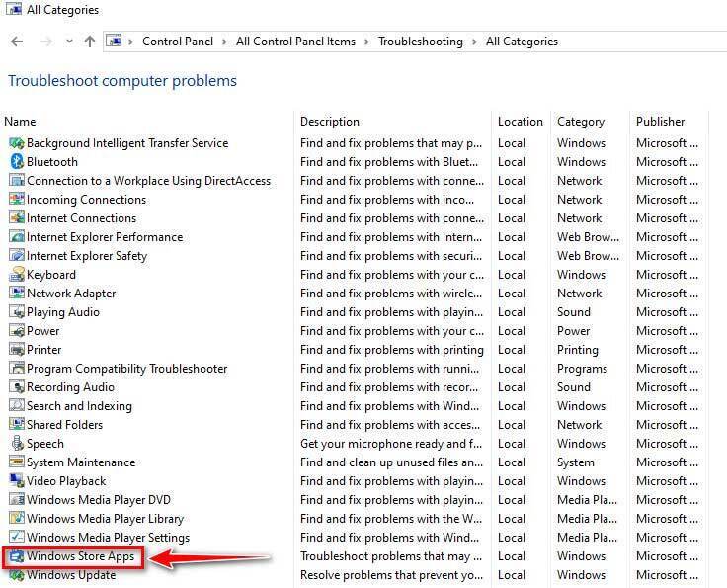The height and width of the screenshot is (588, 727).
Task: Click 'Get your microphone ready and f...' description
Action: pos(391,444)
